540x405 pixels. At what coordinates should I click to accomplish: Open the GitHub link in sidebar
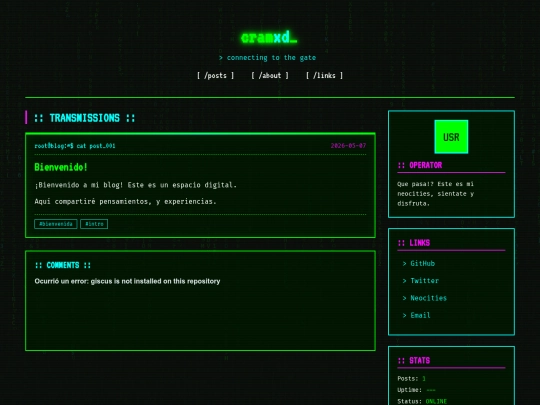coord(423,263)
